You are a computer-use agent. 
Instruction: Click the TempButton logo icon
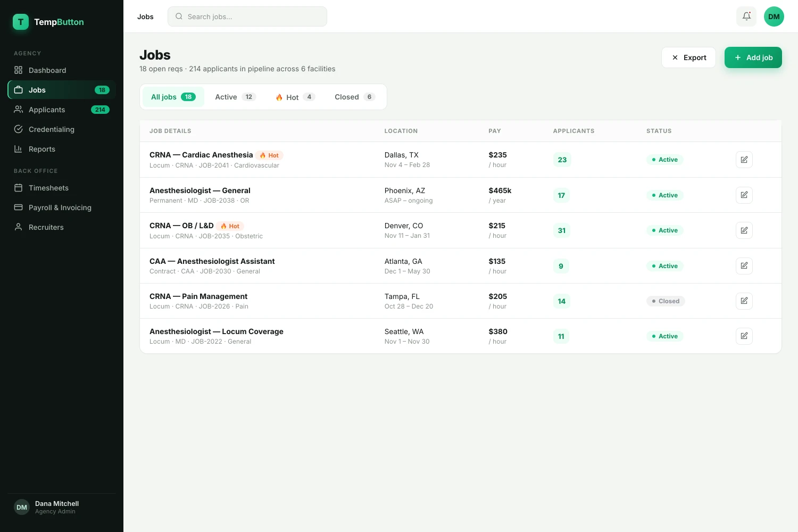(21, 22)
